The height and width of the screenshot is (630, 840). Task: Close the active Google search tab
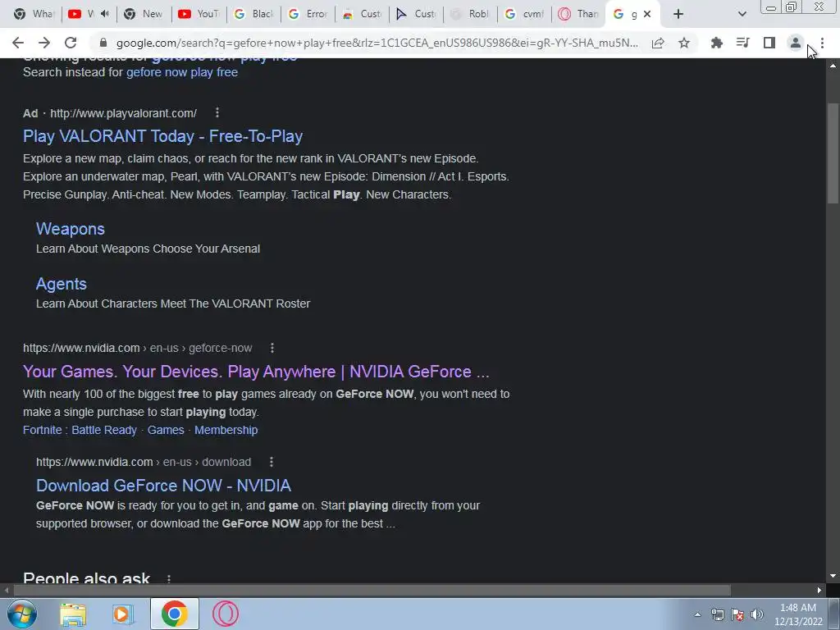tap(647, 14)
